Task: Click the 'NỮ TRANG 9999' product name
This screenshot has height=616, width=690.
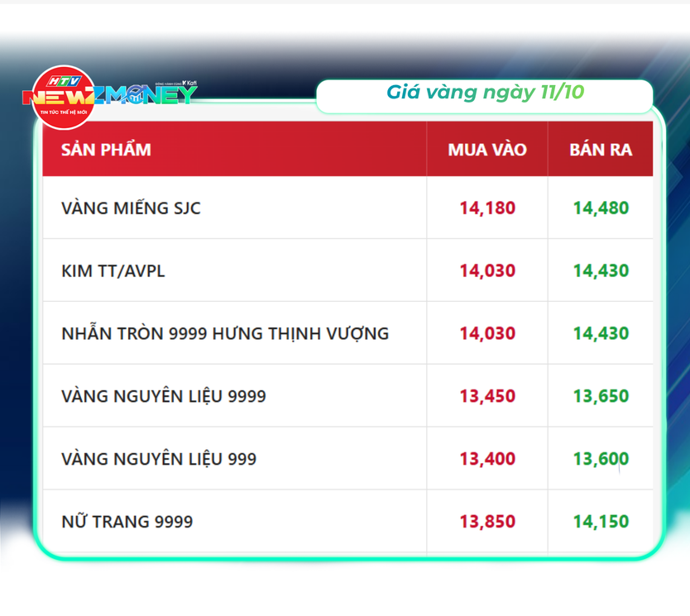Action: pyautogui.click(x=127, y=522)
